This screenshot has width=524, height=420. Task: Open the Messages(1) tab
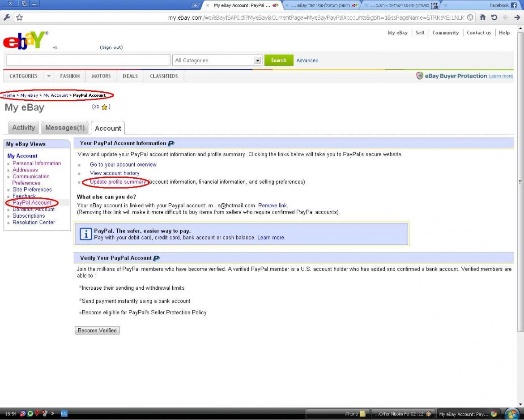pyautogui.click(x=65, y=128)
